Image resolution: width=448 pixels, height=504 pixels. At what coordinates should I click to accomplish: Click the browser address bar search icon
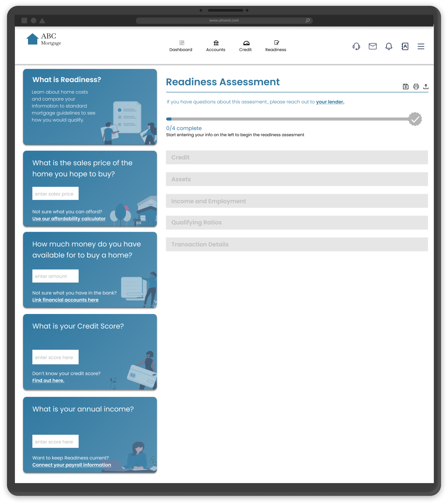coord(307,21)
